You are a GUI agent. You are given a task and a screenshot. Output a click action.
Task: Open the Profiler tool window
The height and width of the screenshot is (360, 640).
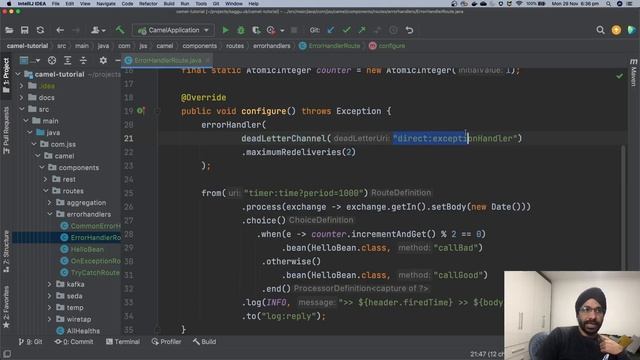coord(166,342)
